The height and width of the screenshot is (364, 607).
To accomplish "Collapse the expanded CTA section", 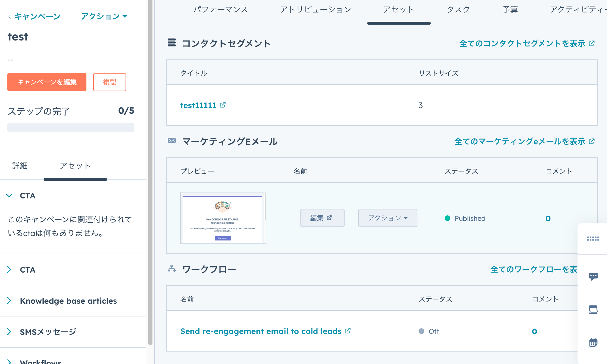I will [x=9, y=196].
